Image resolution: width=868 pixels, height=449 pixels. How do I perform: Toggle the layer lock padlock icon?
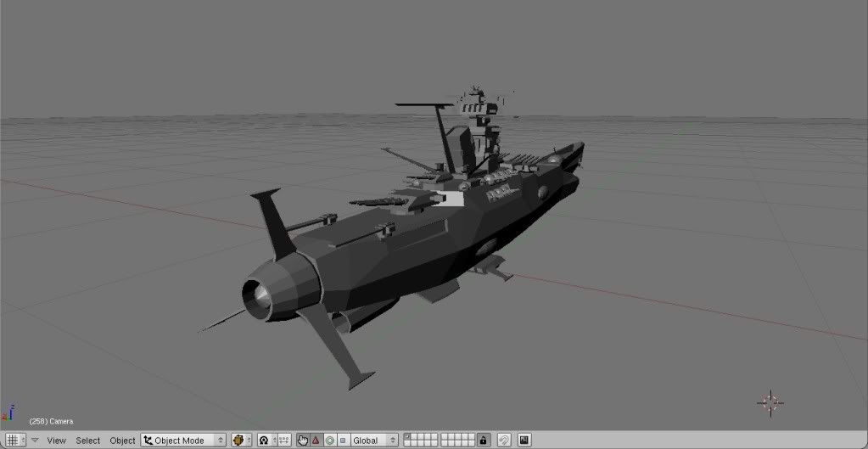tap(484, 441)
